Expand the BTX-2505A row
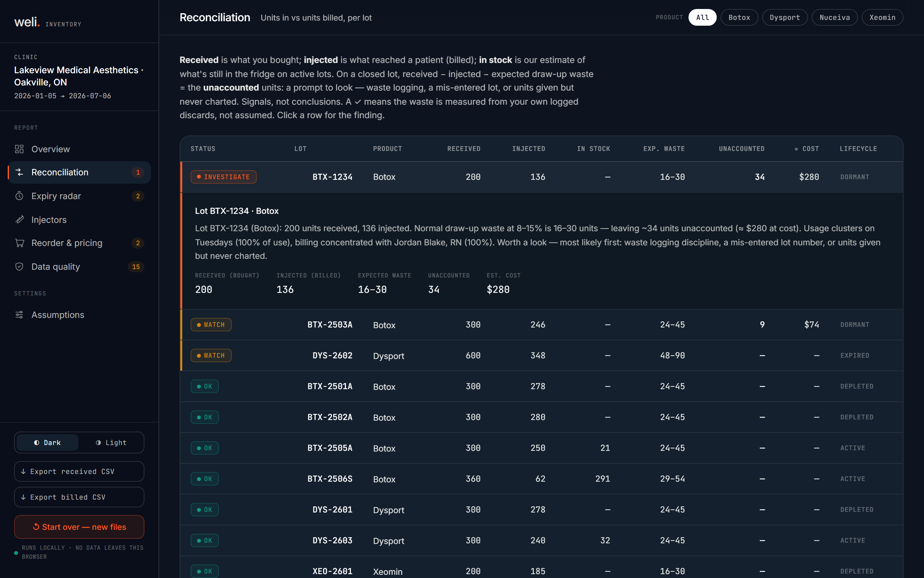The height and width of the screenshot is (578, 924). pos(542,448)
